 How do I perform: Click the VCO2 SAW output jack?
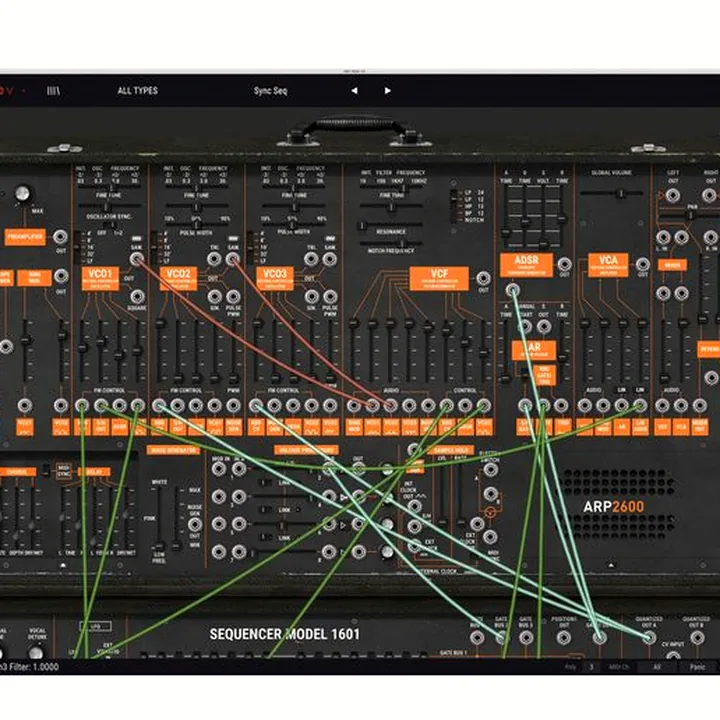coord(233,259)
